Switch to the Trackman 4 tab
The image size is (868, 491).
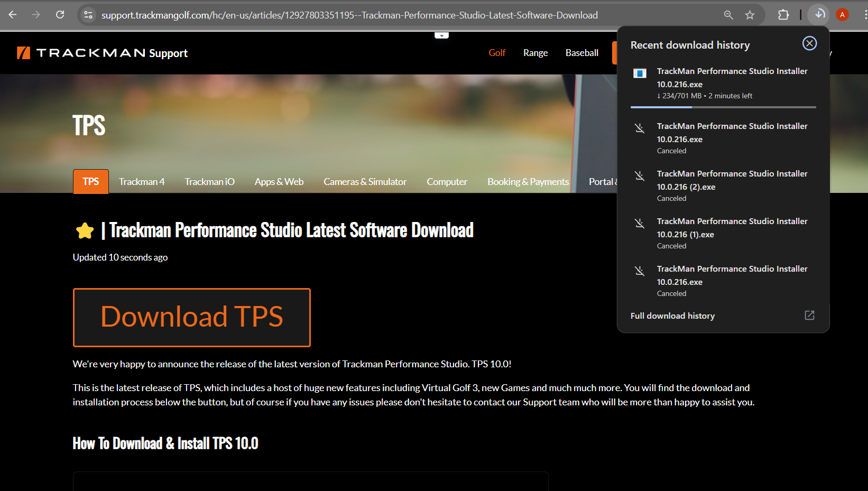tap(141, 181)
